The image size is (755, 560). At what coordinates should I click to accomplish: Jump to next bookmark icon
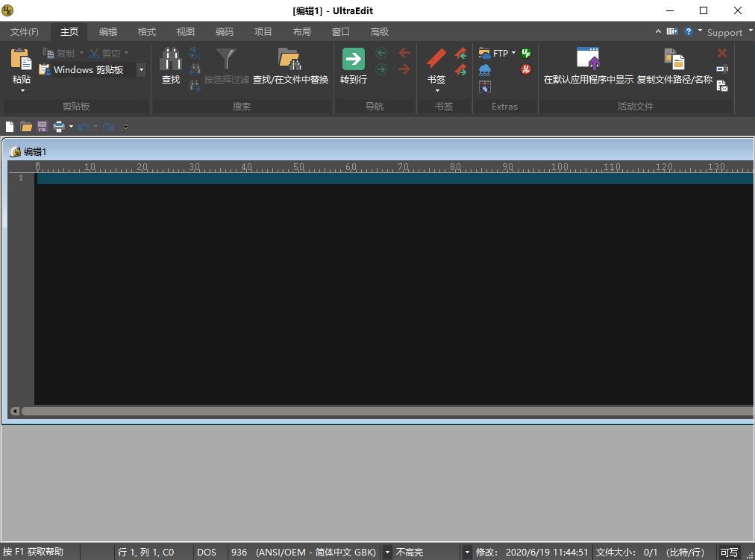(460, 70)
